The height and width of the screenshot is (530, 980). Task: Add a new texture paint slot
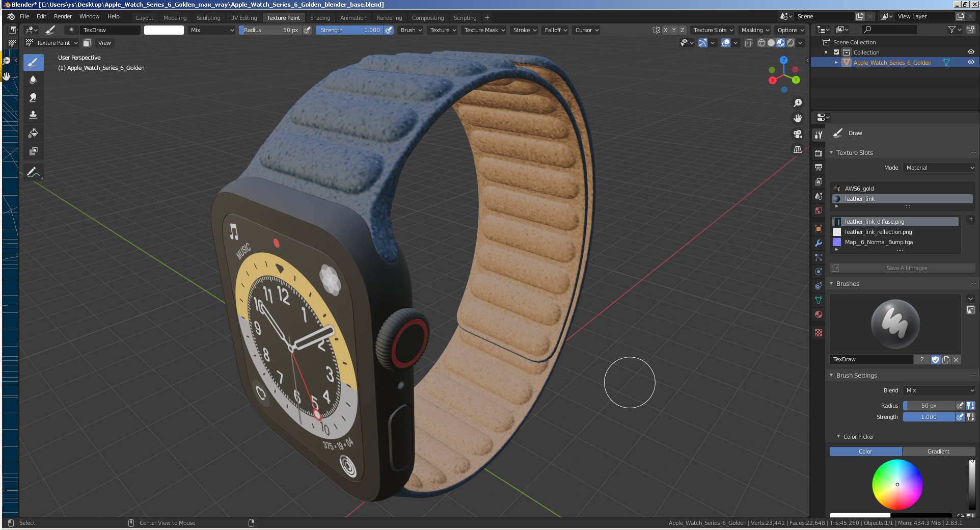[x=971, y=219]
